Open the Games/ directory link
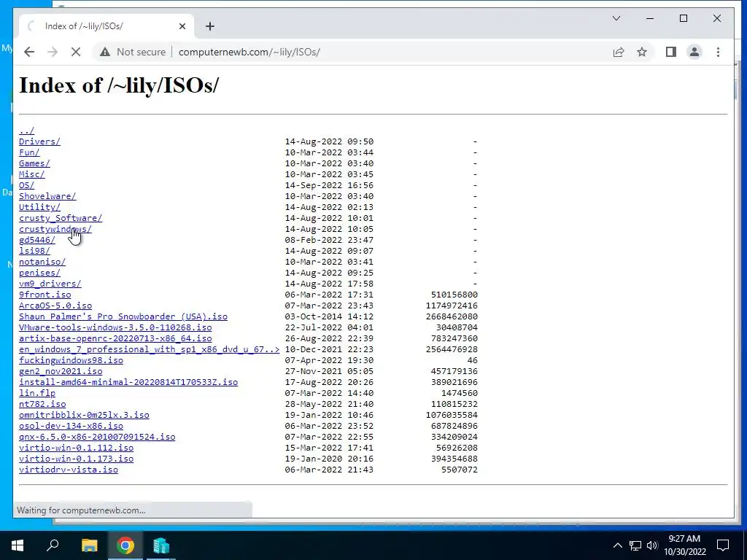Viewport: 747px width, 560px height. tap(34, 163)
